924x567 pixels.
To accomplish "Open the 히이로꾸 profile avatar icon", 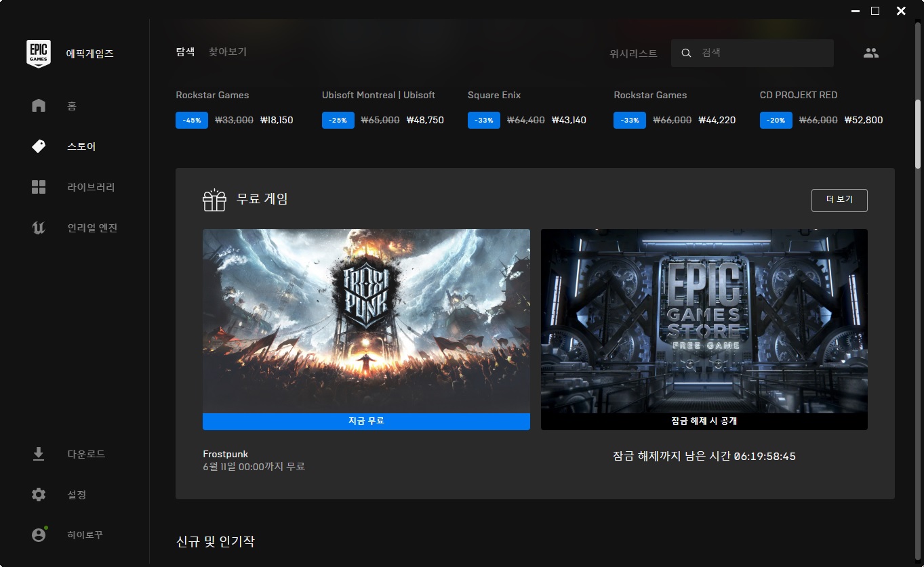I will 39,534.
